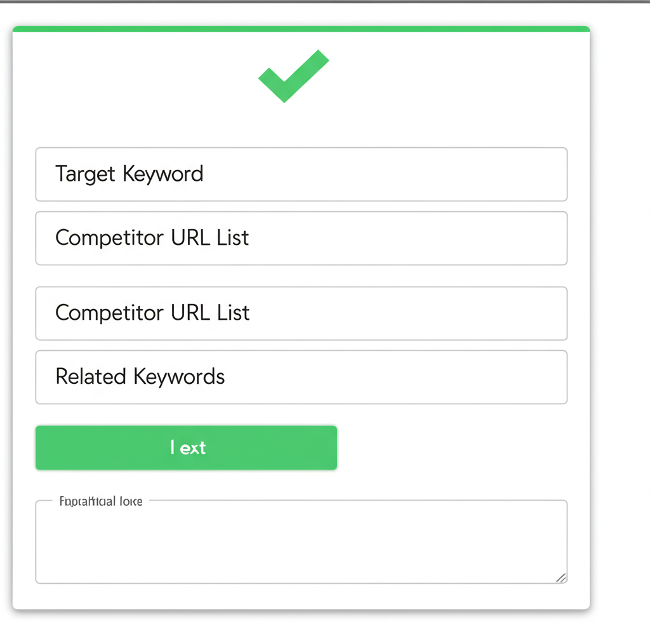This screenshot has width=650, height=644.
Task: Activate the field directly below the checkmark
Action: pyautogui.click(x=301, y=174)
